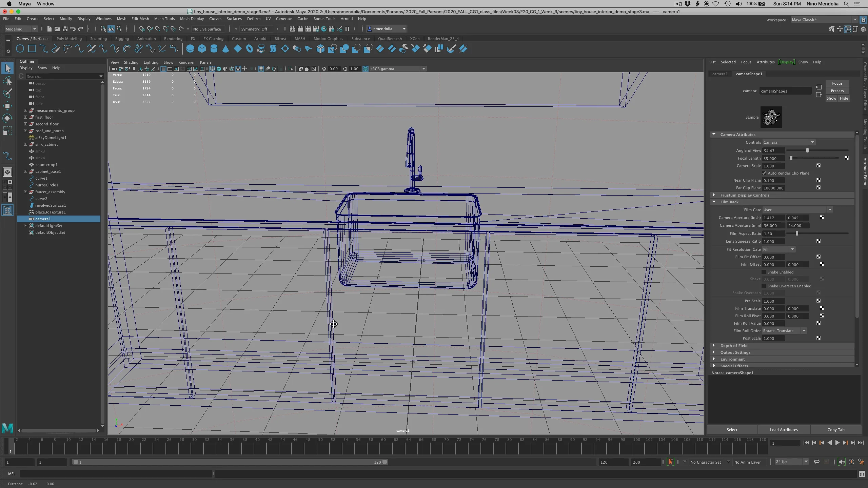Click the Copy Tab button
The image size is (868, 488).
(836, 430)
